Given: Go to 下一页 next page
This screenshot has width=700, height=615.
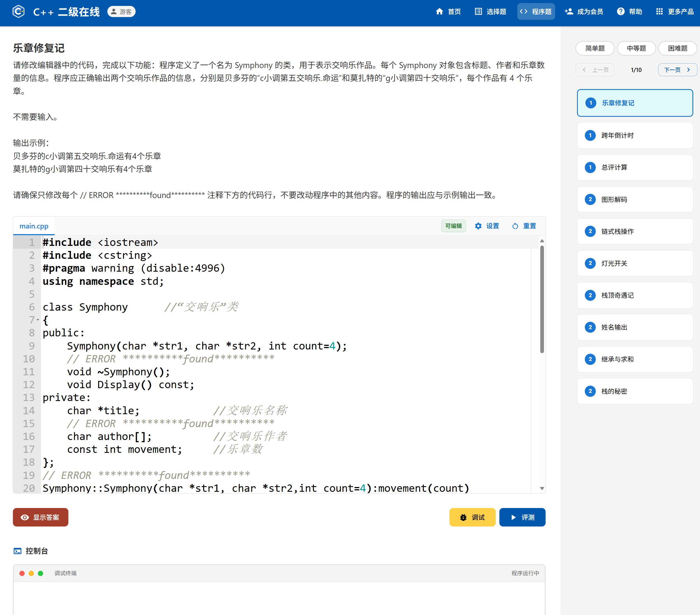Looking at the screenshot, I should 677,70.
